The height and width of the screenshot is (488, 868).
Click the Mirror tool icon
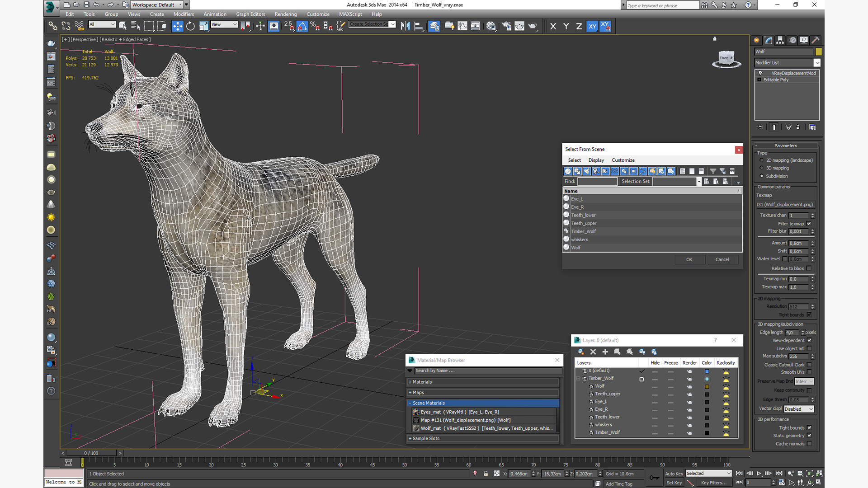click(x=406, y=26)
